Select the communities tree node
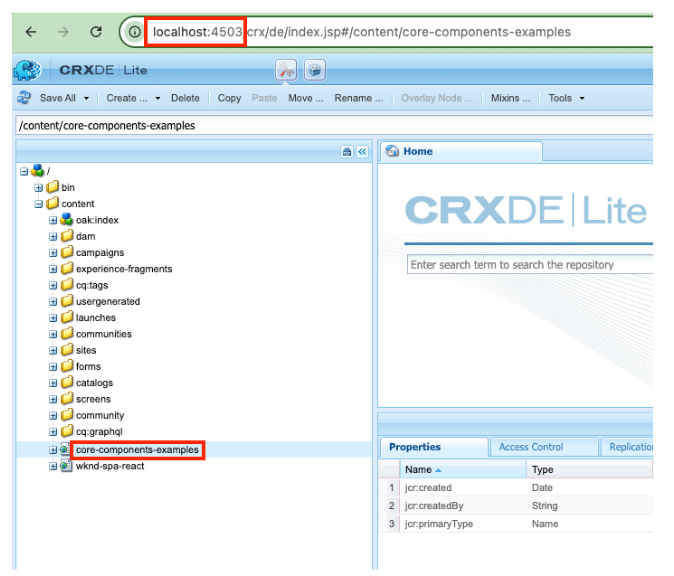Image resolution: width=674 pixels, height=576 pixels. (x=104, y=334)
